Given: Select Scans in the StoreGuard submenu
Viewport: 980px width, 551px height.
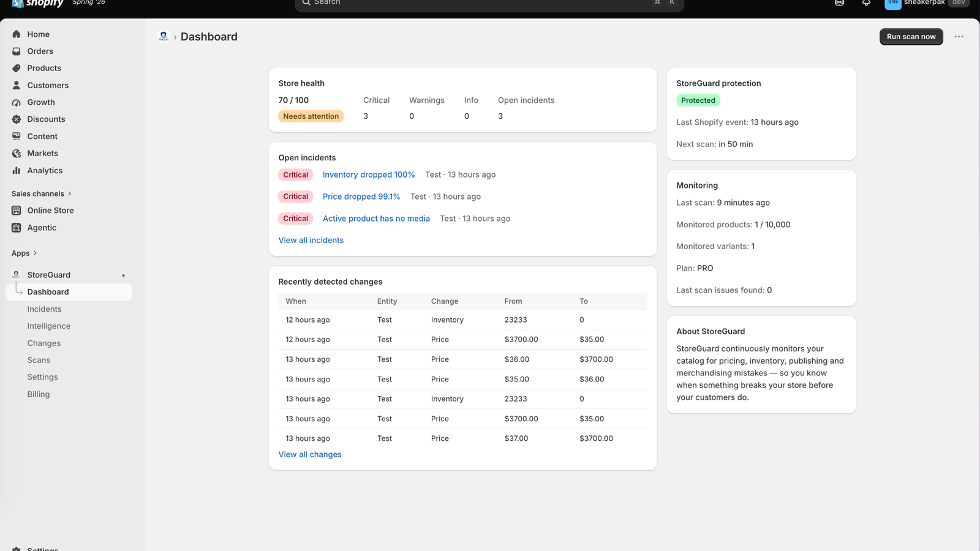Looking at the screenshot, I should (x=39, y=360).
